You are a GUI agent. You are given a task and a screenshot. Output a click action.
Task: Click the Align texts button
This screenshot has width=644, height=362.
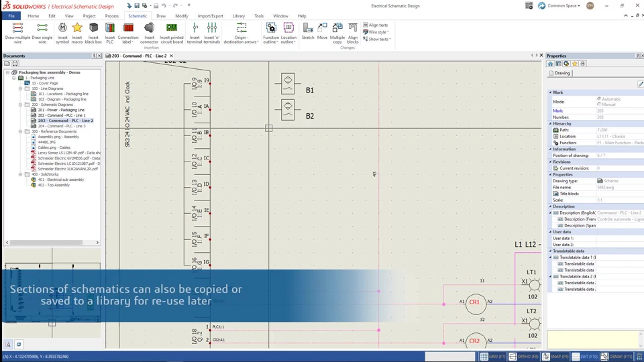point(376,25)
